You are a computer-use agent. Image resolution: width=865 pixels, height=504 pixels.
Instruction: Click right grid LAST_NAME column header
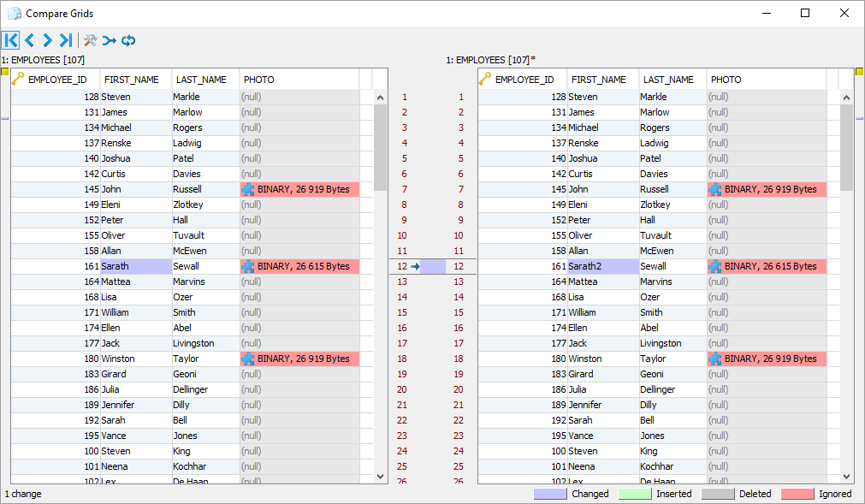point(673,80)
